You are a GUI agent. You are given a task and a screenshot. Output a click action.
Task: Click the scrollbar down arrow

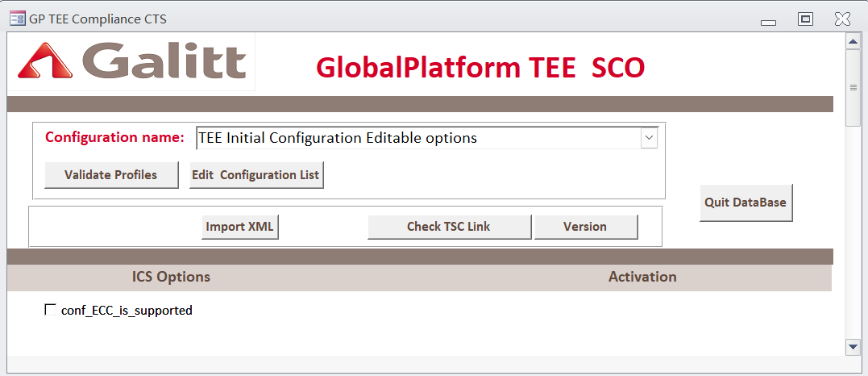(853, 346)
